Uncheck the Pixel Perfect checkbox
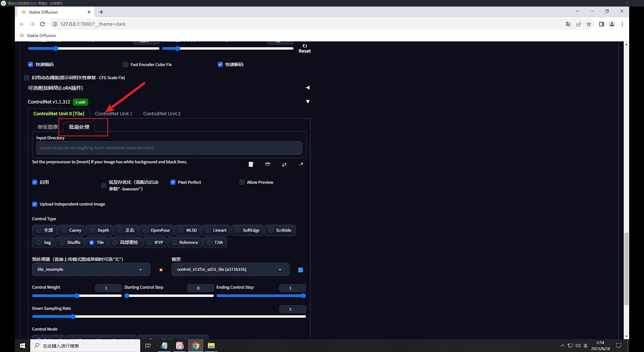This screenshot has width=644, height=352. pos(173,182)
